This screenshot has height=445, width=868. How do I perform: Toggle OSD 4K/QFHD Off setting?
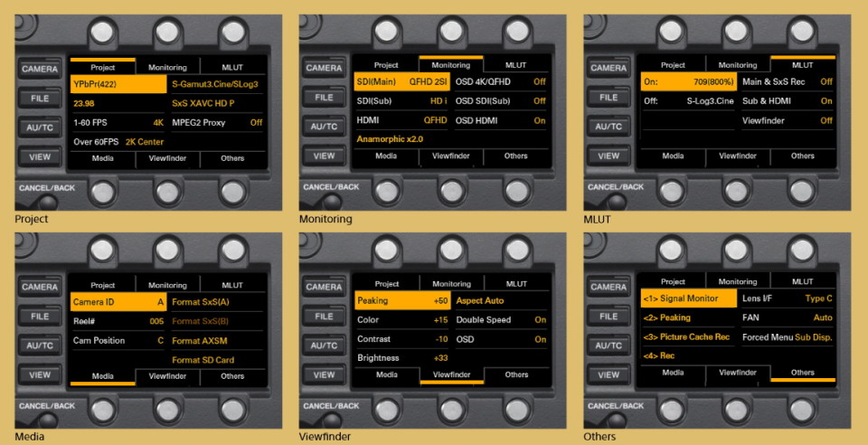pyautogui.click(x=500, y=82)
